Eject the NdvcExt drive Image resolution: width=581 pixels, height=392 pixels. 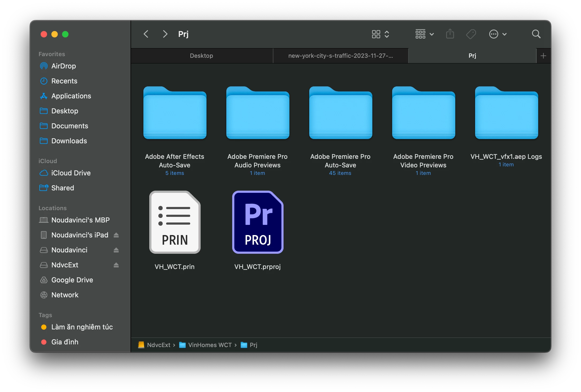click(116, 265)
